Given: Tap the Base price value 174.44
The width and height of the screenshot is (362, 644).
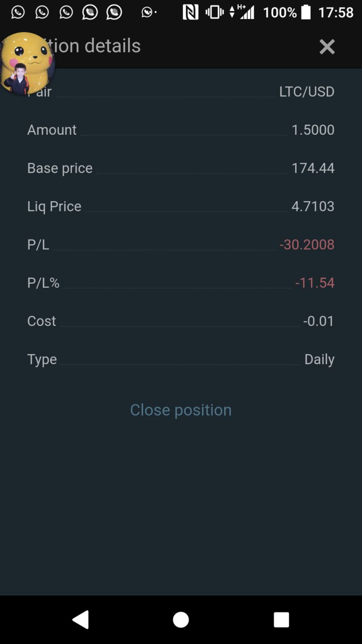Looking at the screenshot, I should tap(313, 168).
